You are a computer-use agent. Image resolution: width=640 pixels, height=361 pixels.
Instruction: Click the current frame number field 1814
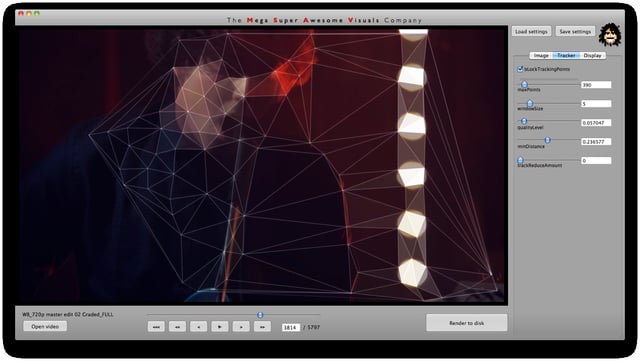point(291,328)
